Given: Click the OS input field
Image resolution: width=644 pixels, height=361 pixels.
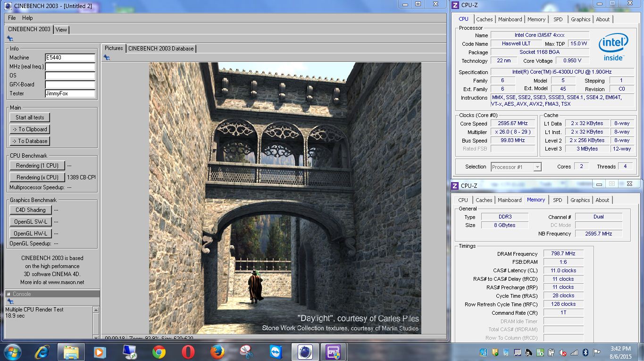Looking at the screenshot, I should pos(70,76).
